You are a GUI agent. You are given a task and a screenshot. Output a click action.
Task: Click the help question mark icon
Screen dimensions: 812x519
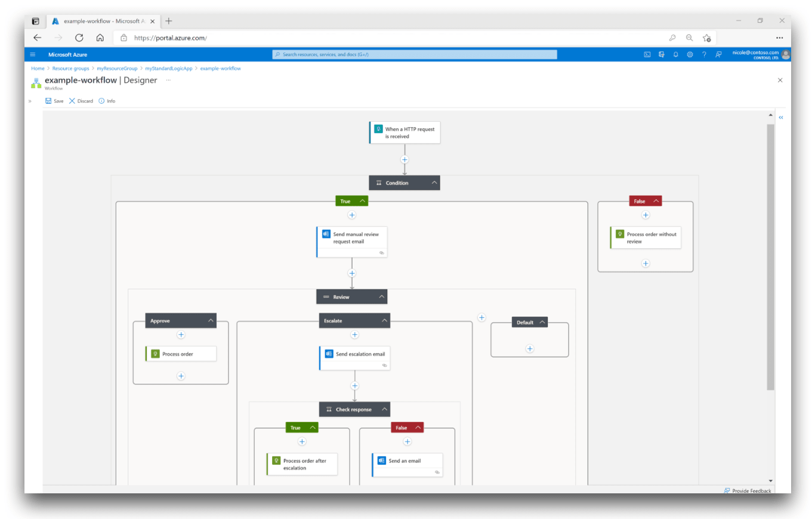click(x=704, y=54)
